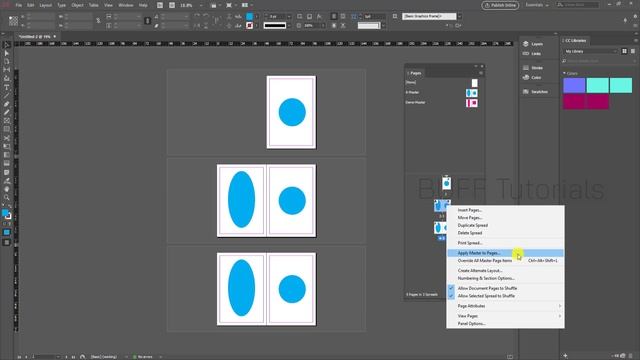Open the Layers panel

pos(533,44)
